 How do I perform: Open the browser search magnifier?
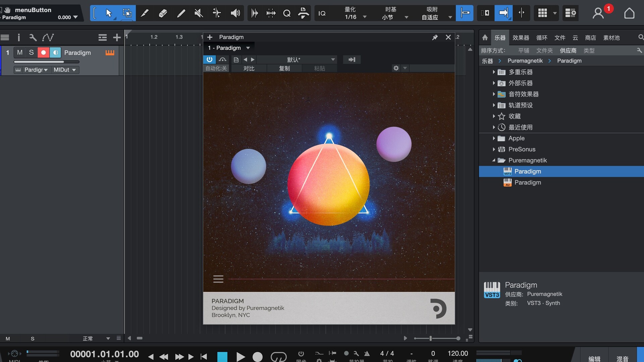[x=640, y=38]
